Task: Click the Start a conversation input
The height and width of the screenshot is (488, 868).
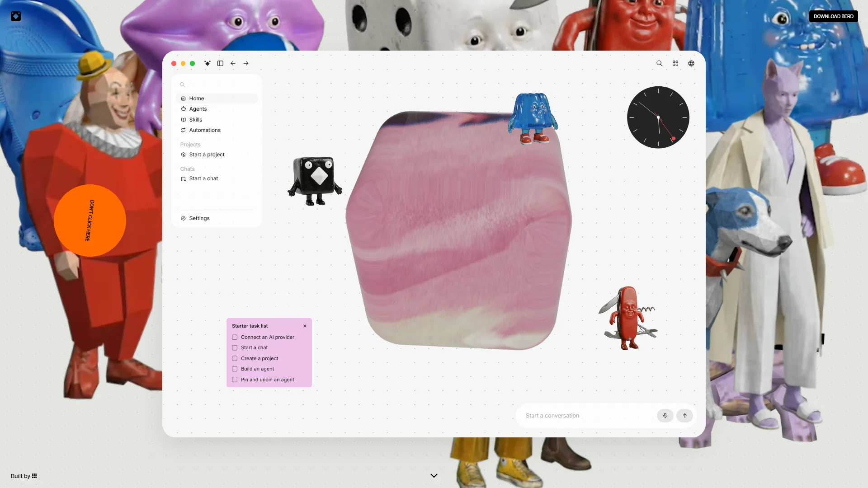Action: tap(588, 416)
